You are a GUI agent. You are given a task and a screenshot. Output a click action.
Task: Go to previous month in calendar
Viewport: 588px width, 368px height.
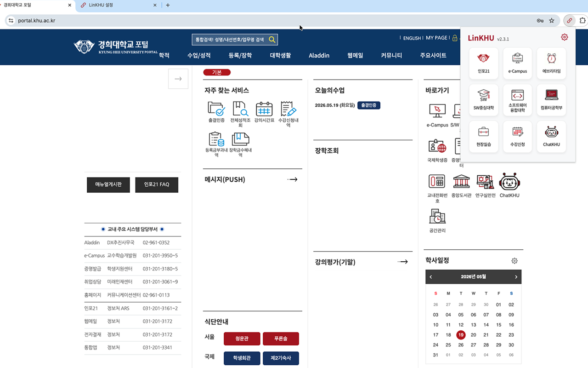point(431,277)
